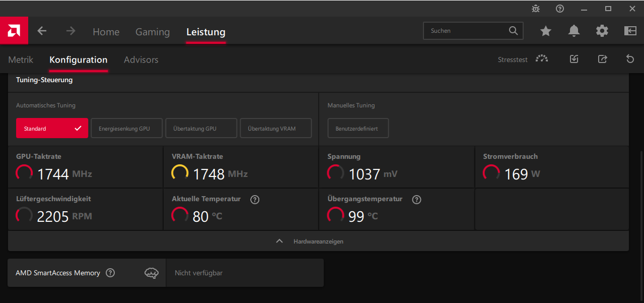Click the AMD logo icon

click(x=14, y=31)
